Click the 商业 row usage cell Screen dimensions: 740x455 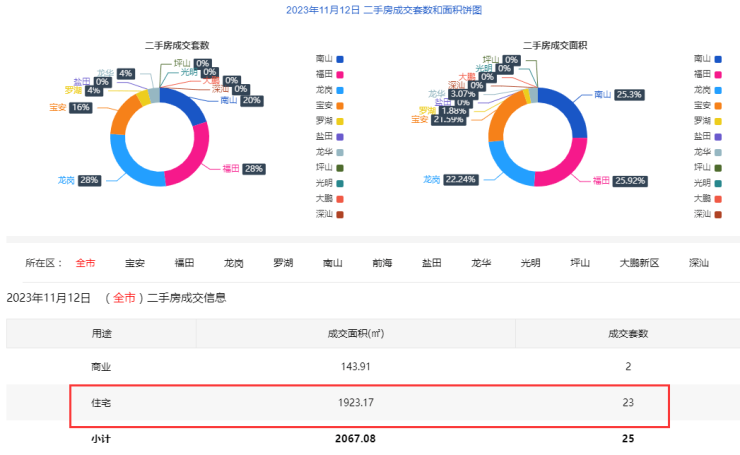[102, 366]
